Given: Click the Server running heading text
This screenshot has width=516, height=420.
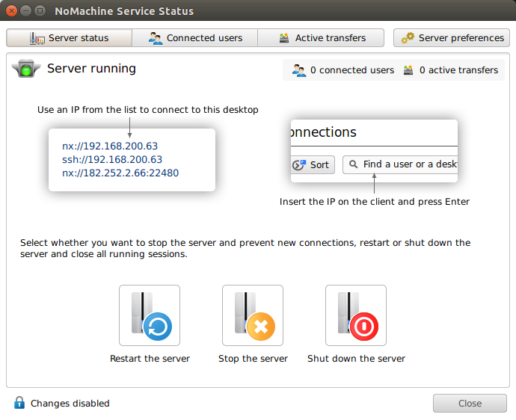Looking at the screenshot, I should point(91,69).
